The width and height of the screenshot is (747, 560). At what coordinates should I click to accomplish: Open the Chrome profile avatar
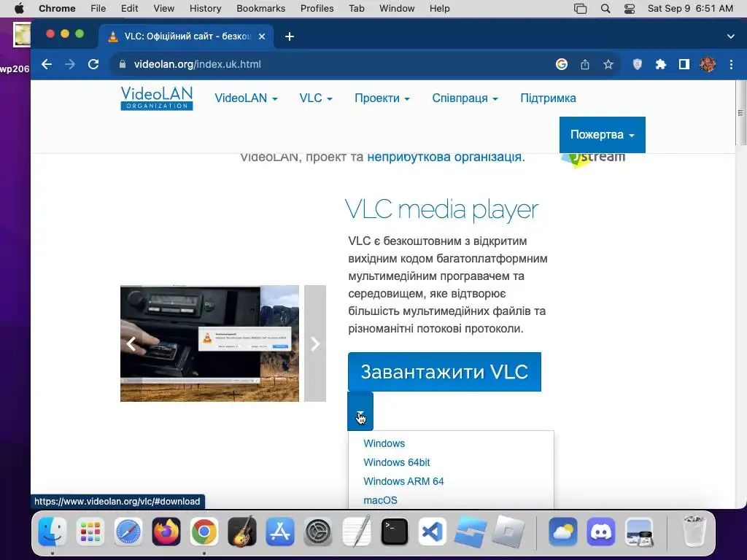708,64
